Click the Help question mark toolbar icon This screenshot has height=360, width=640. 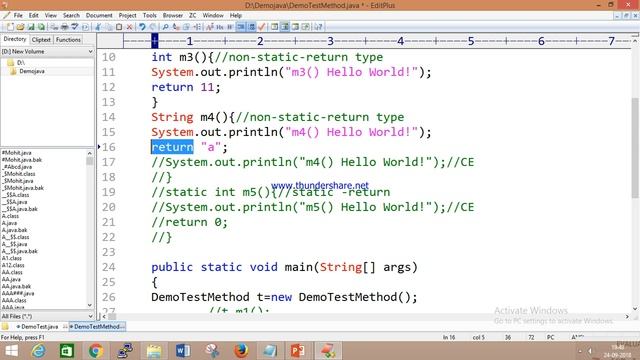(x=318, y=27)
